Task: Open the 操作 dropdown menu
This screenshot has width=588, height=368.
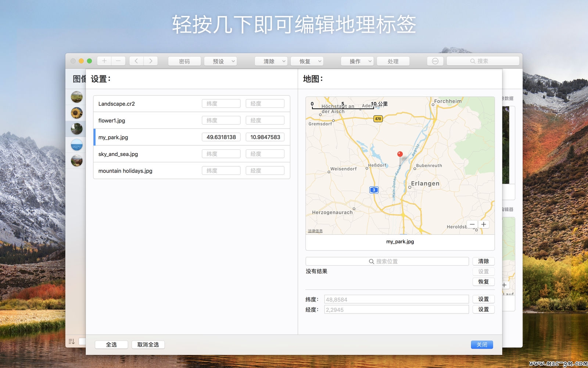Action: click(x=357, y=61)
